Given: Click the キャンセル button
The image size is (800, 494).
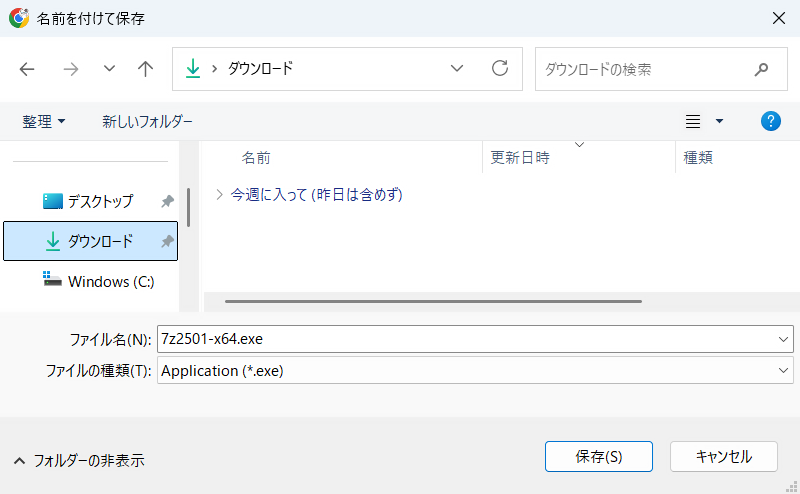Looking at the screenshot, I should [x=723, y=456].
